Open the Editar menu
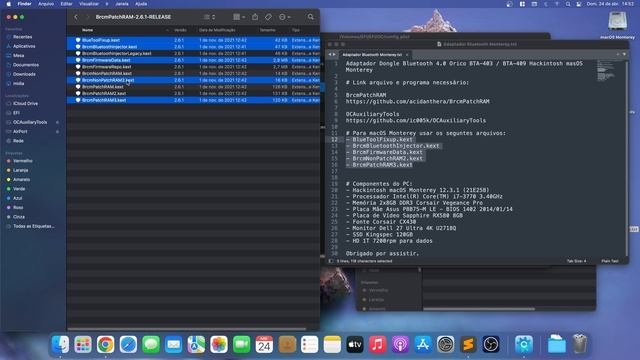Viewport: 640px width, 360px height. coord(67,4)
